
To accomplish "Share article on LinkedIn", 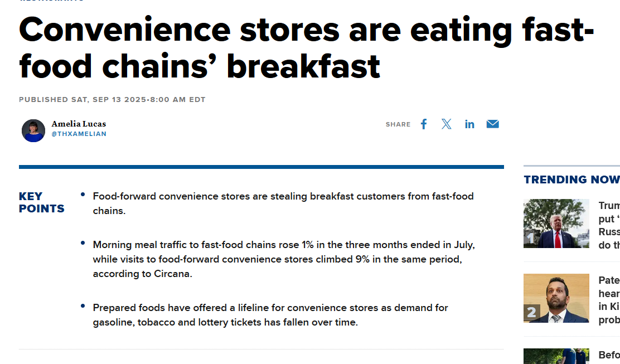I will (469, 124).
